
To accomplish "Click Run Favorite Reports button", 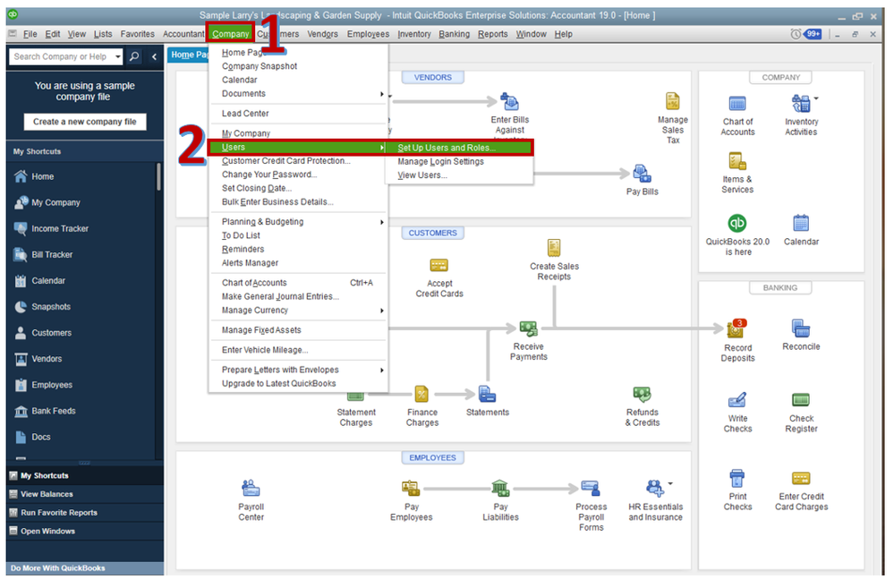I will [84, 513].
